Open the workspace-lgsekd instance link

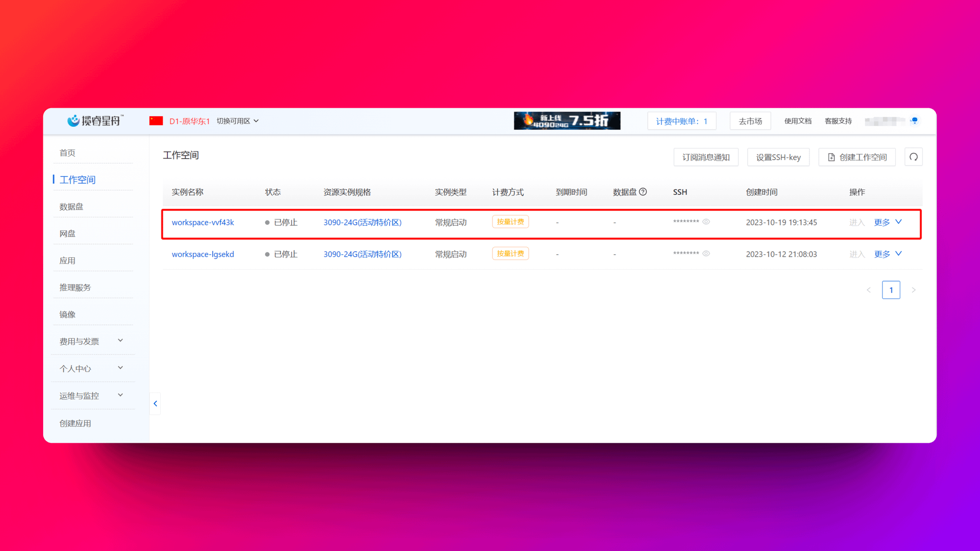pos(203,254)
